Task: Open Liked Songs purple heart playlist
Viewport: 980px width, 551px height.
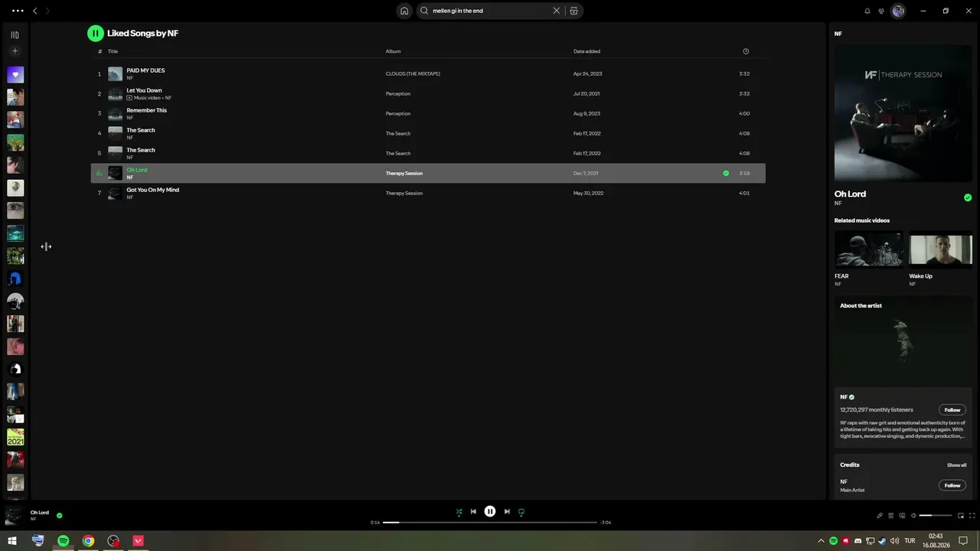Action: point(15,75)
